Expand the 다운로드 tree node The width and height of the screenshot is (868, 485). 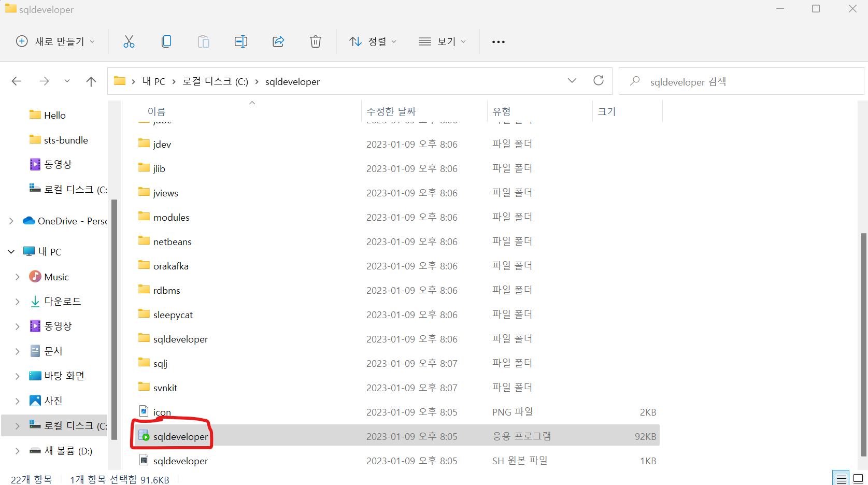click(x=18, y=302)
